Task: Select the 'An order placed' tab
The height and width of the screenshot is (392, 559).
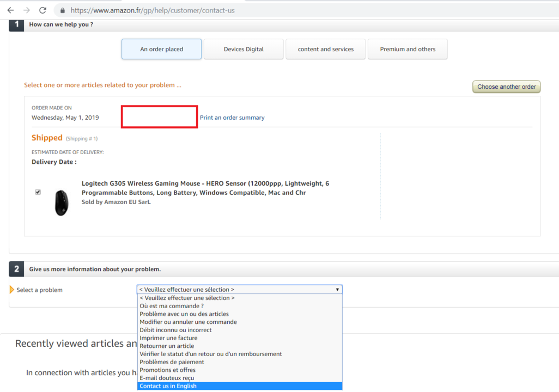Action: pos(161,49)
